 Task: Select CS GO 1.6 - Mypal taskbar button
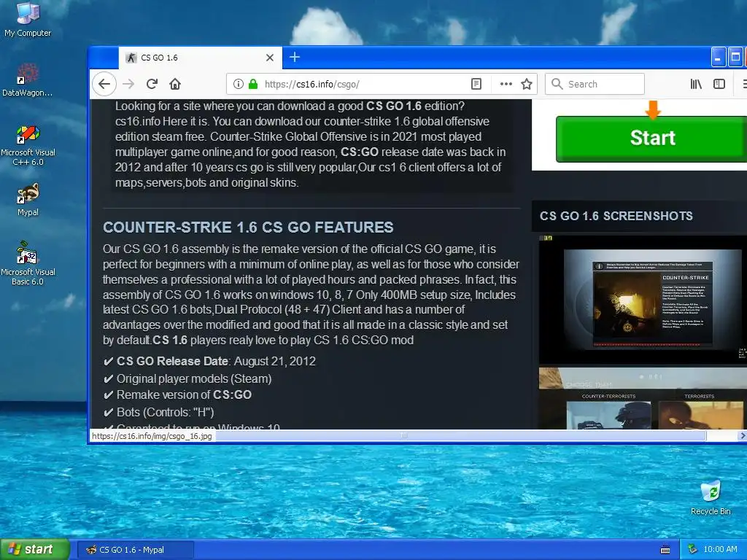136,550
